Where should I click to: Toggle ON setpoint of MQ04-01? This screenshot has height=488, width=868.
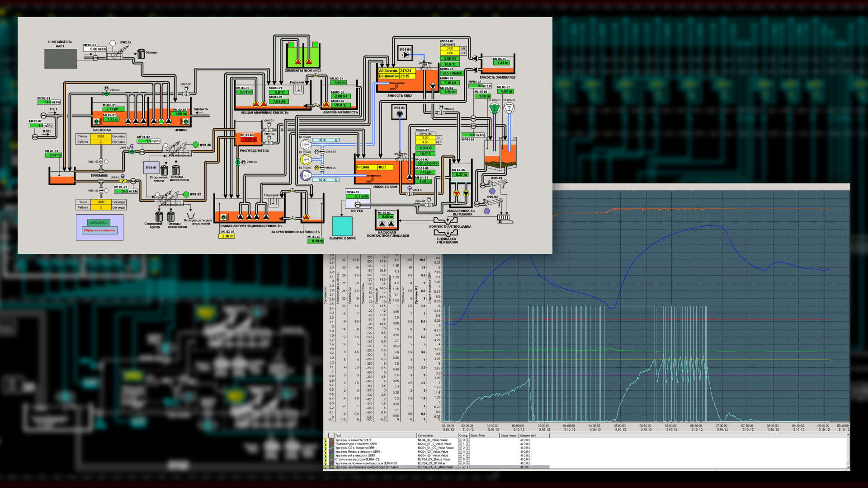[439, 137]
